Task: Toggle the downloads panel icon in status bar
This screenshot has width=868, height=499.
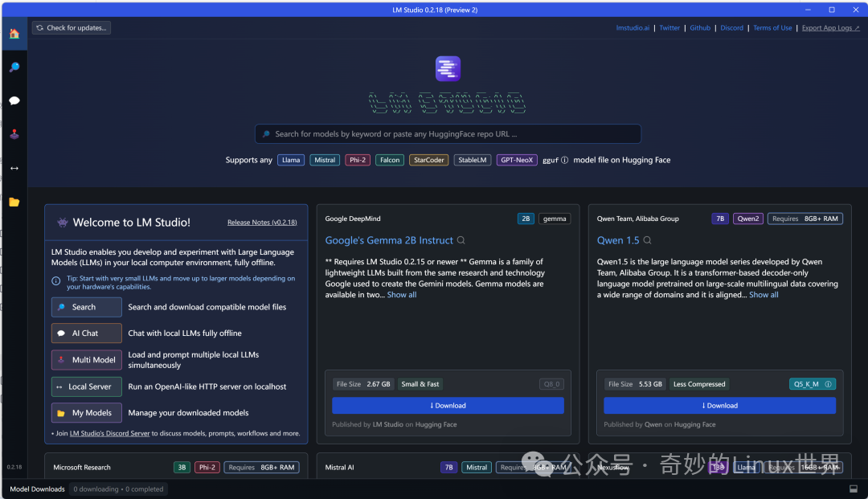Action: 853,489
